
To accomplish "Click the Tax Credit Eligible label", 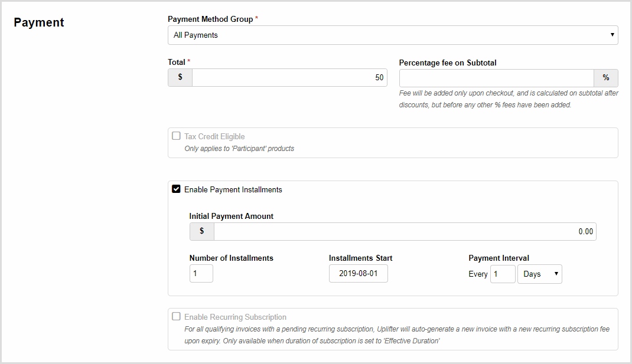I will point(214,137).
